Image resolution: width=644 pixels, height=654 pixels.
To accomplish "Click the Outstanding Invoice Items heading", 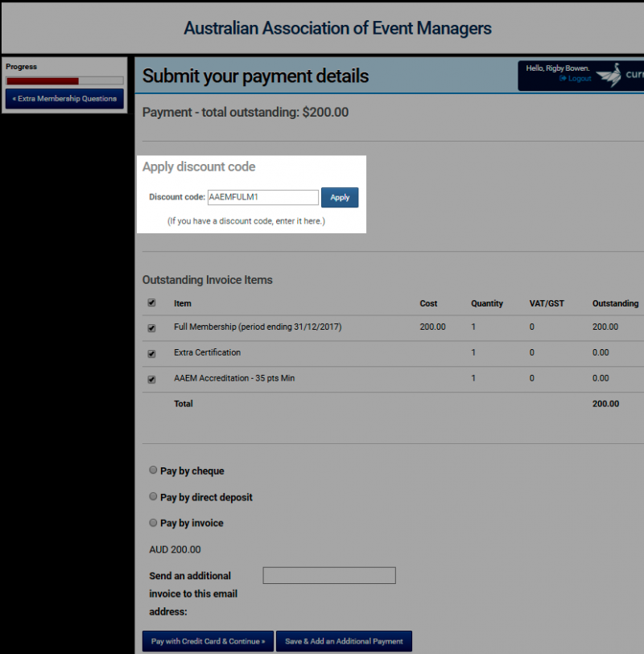I will click(x=208, y=280).
